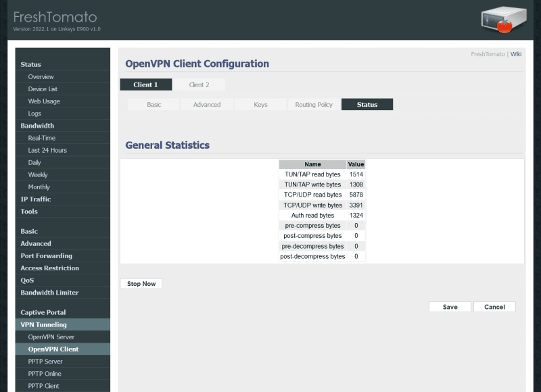
Task: Expand the Bandwidth section in sidebar
Action: tap(37, 126)
